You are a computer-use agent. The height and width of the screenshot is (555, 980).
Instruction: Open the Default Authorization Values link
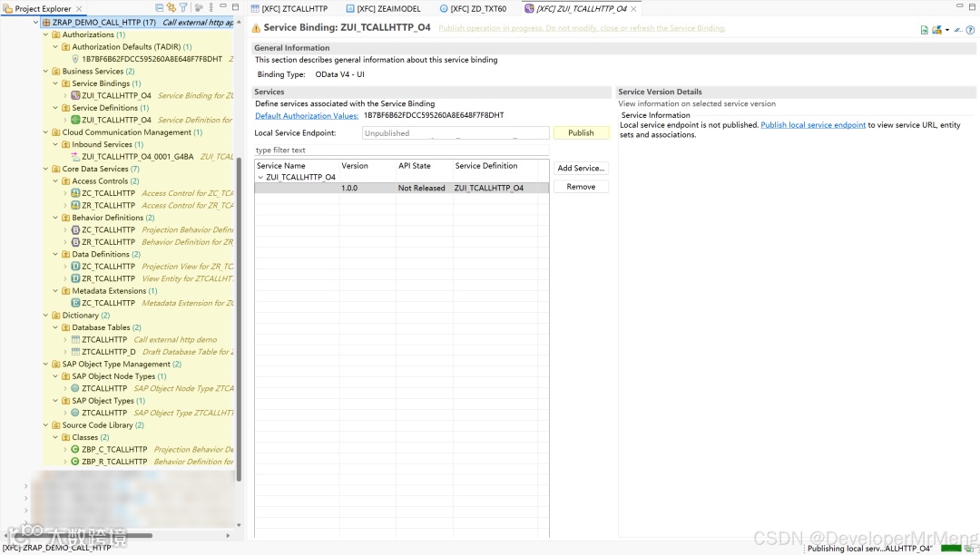pos(307,115)
